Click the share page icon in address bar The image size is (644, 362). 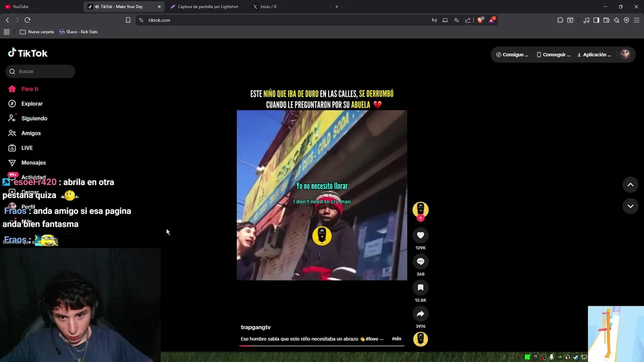(x=468, y=20)
